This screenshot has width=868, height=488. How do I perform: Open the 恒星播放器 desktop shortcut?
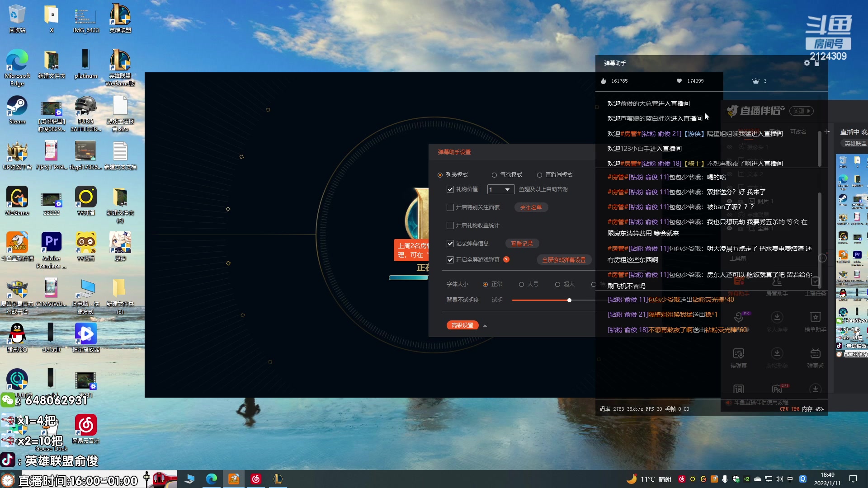(x=86, y=338)
